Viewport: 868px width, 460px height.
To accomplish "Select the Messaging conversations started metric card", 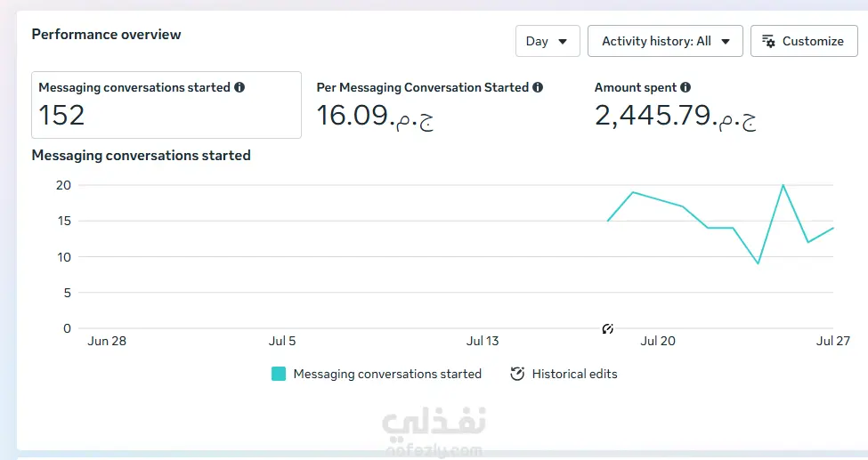I will point(166,105).
